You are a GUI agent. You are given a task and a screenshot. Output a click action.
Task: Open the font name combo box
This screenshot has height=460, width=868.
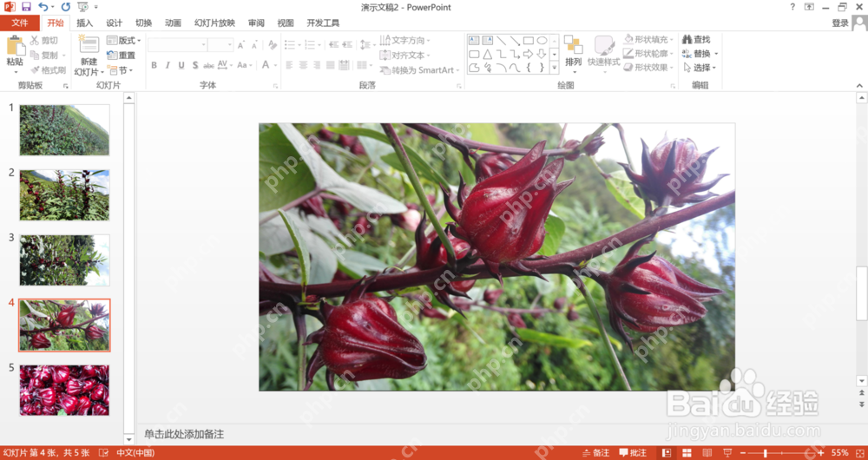[x=178, y=45]
